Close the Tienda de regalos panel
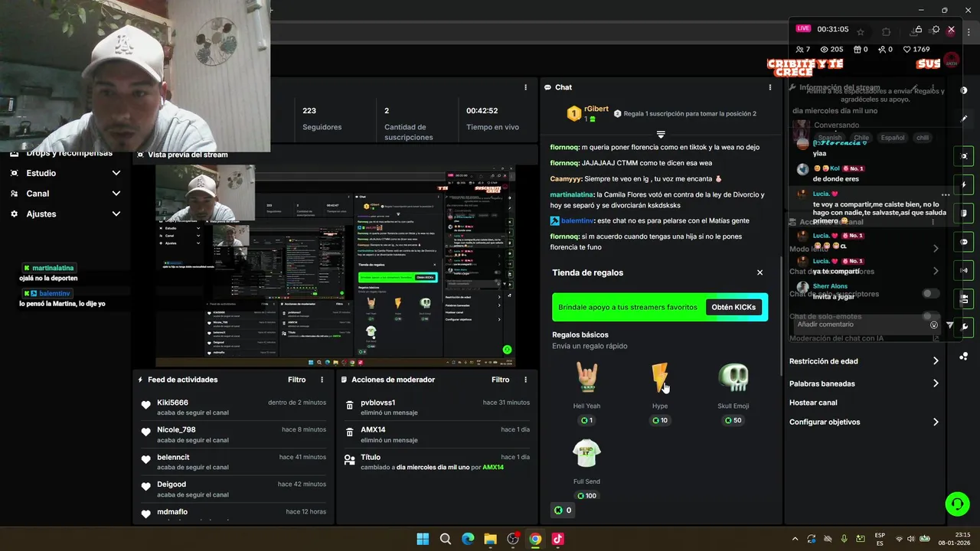 pos(759,272)
